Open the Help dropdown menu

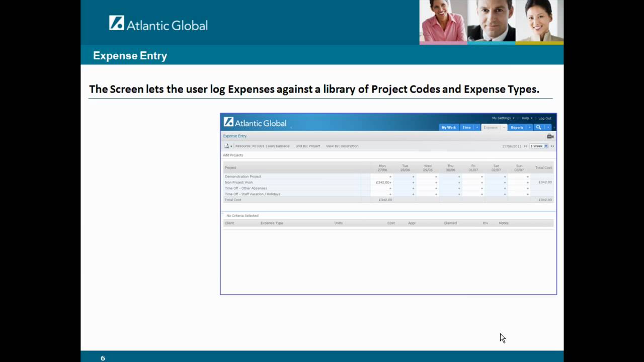point(527,118)
